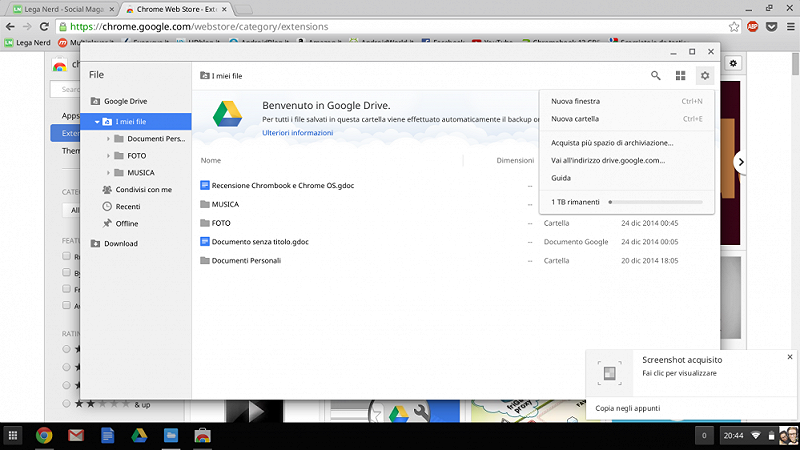The height and width of the screenshot is (450, 800).
Task: Click the Adblock Plus extension icon
Action: 753,27
